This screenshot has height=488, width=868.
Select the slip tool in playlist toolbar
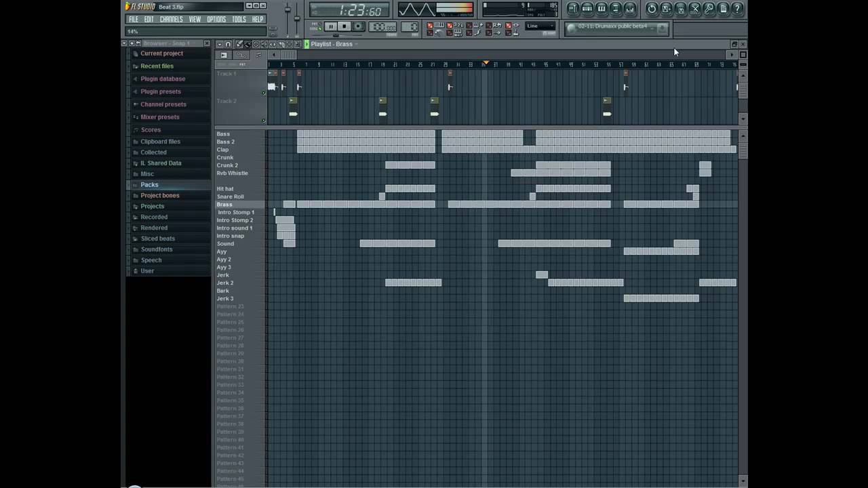pos(273,44)
